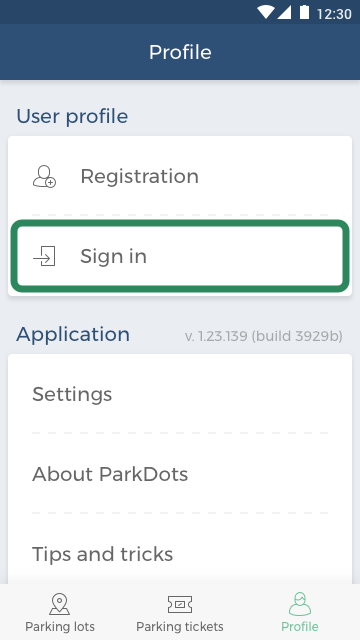The image size is (360, 640).
Task: Select the Profile tab label
Action: click(x=300, y=627)
